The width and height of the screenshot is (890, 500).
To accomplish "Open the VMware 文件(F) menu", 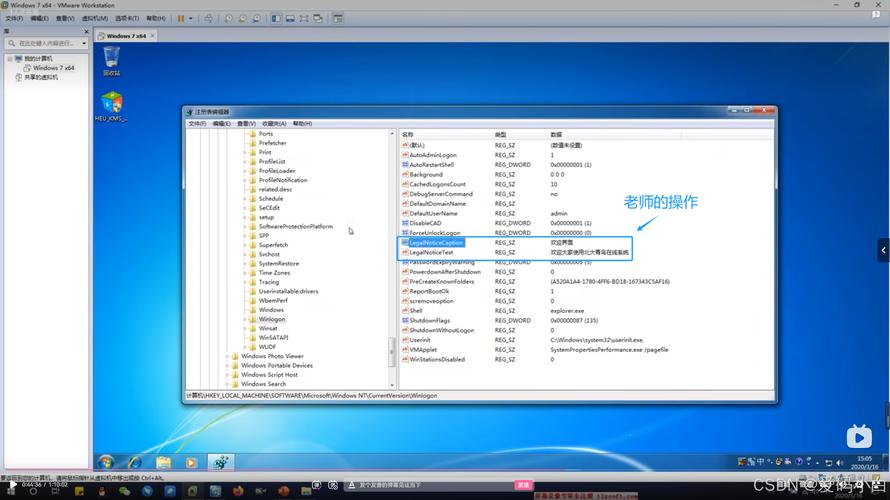I will click(x=14, y=18).
